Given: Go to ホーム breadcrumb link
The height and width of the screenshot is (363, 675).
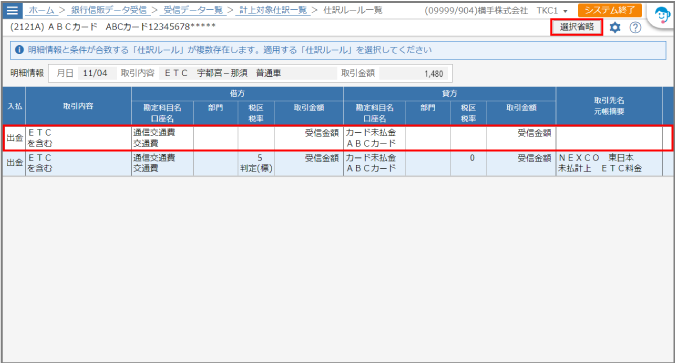Looking at the screenshot, I should 41,10.
